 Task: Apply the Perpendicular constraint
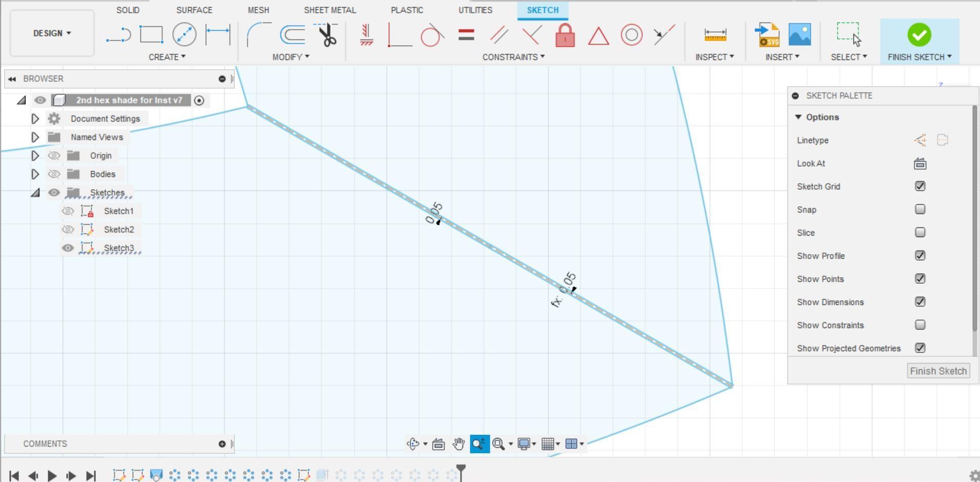532,35
